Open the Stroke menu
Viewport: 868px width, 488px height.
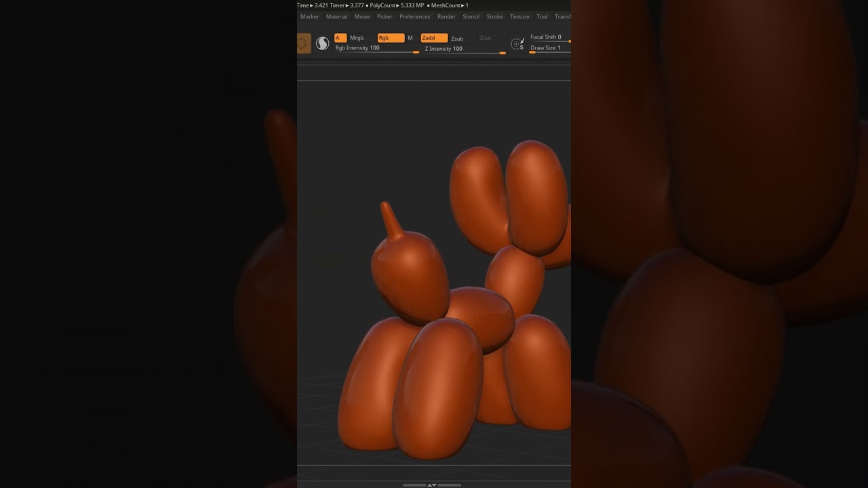pos(494,16)
